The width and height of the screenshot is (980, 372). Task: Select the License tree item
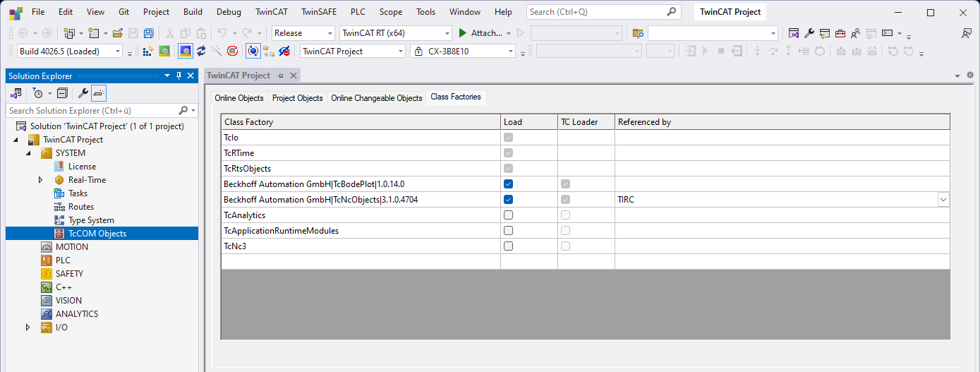[x=82, y=167]
